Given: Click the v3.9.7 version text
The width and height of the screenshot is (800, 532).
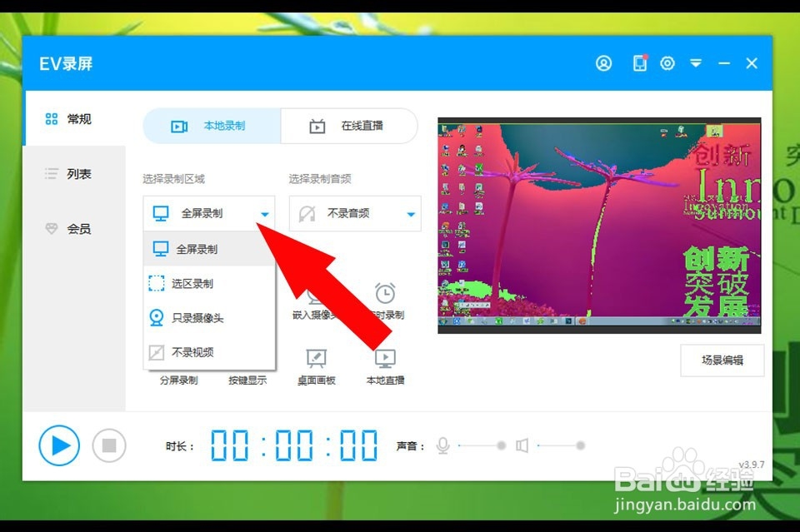Looking at the screenshot, I should click(x=752, y=465).
